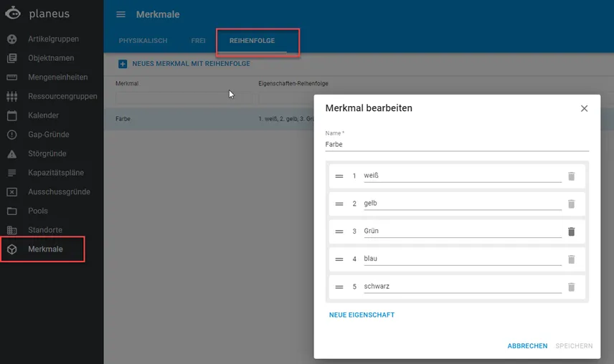Switch to the Frei tab
Screen dimensions: 614x364
point(198,41)
